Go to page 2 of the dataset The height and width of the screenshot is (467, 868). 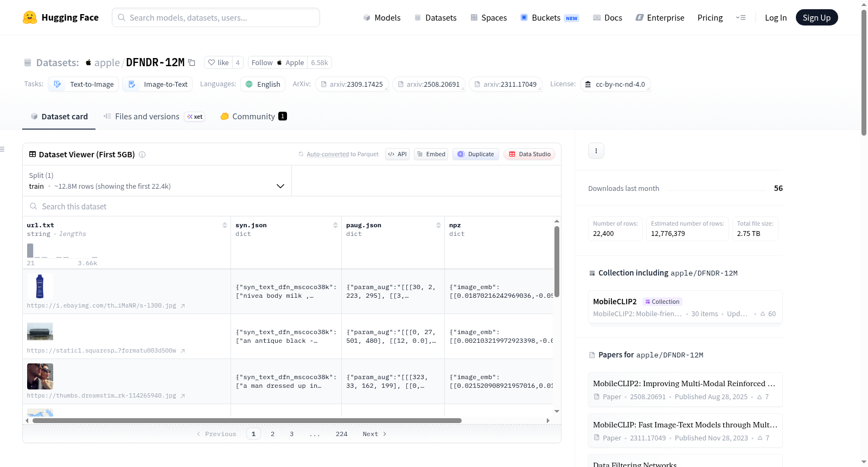(272, 434)
